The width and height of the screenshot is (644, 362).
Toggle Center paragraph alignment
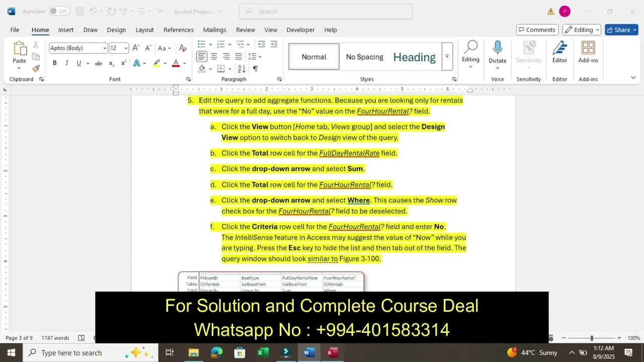[214, 56]
